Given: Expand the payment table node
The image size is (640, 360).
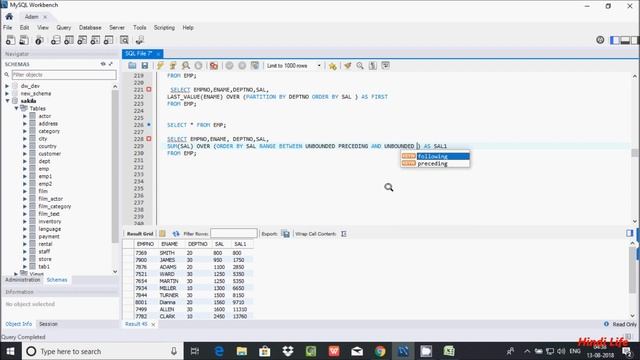Looking at the screenshot, I should pos(25,237).
